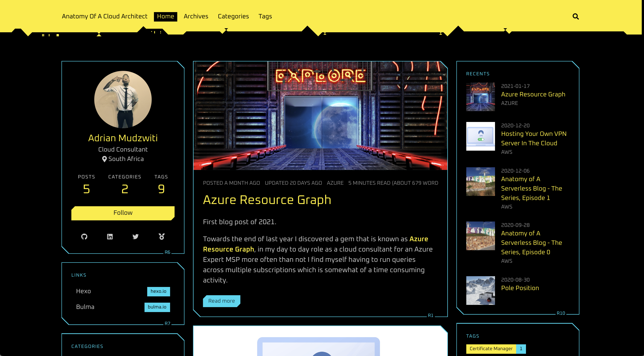
Task: Click the RECENTS widget heading
Action: pyautogui.click(x=478, y=74)
